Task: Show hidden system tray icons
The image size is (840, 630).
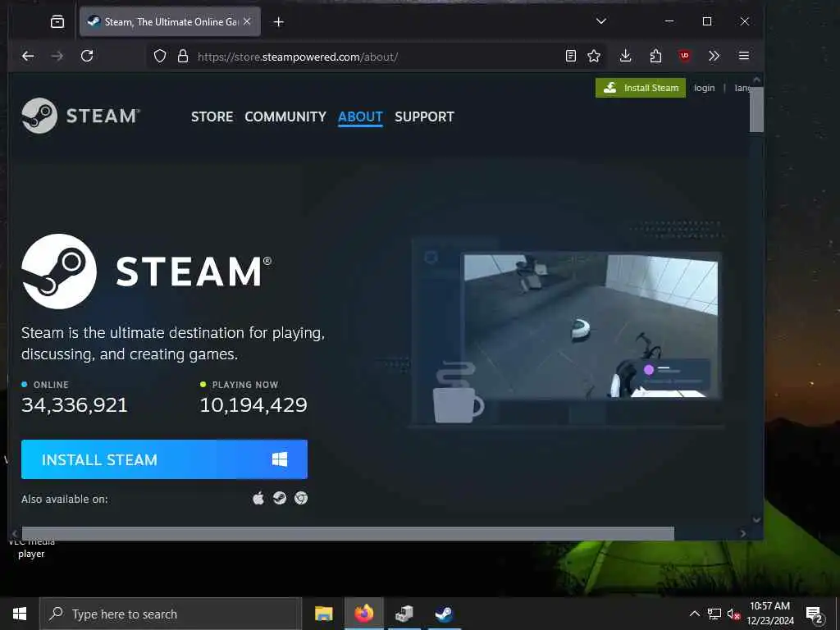Action: [x=694, y=614]
